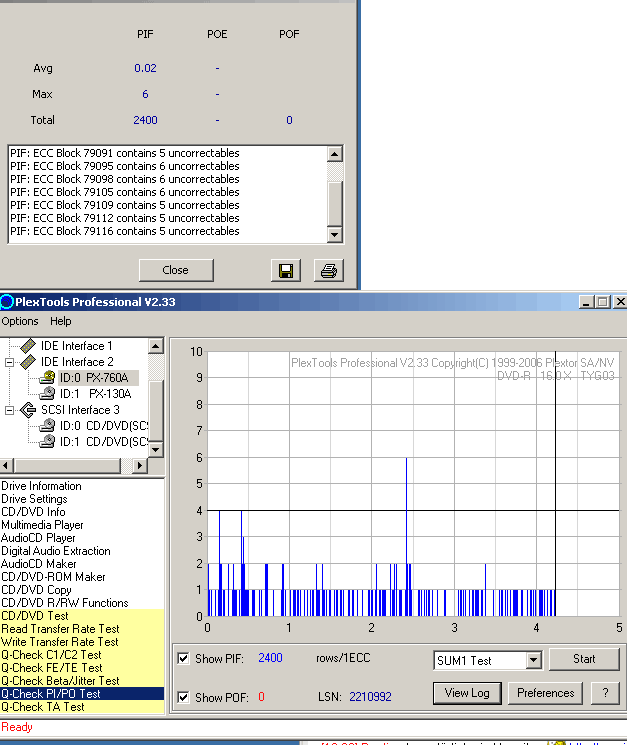Uncheck the Show PIF checkbox

[183, 658]
